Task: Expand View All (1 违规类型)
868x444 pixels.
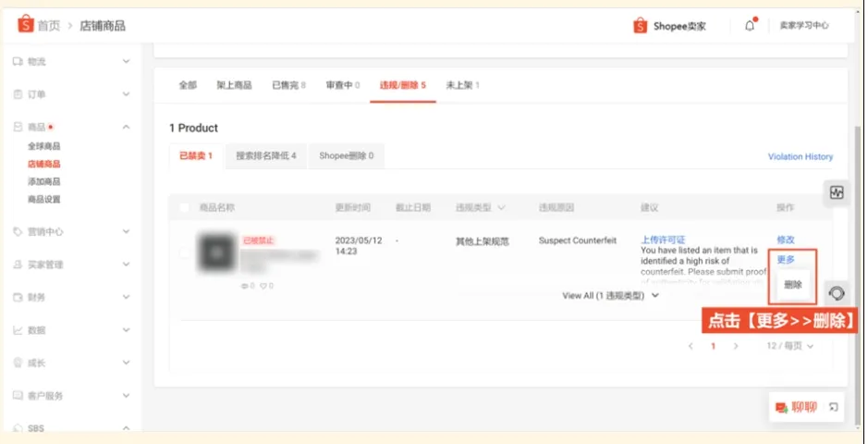Action: [x=611, y=296]
